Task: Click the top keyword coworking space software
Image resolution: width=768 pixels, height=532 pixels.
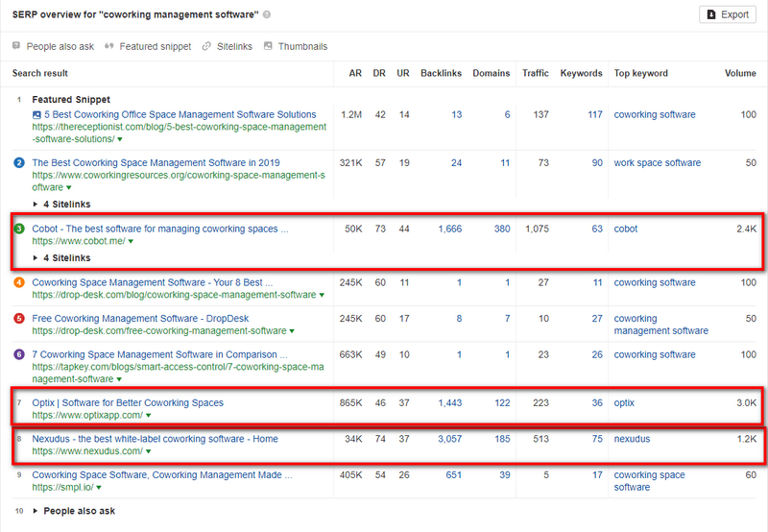Action: click(x=650, y=481)
